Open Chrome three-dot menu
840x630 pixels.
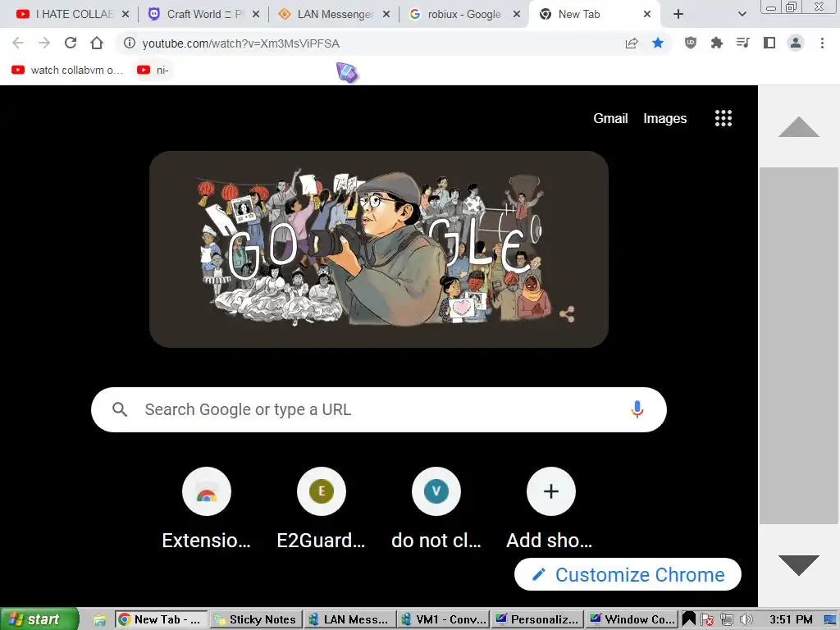[822, 43]
